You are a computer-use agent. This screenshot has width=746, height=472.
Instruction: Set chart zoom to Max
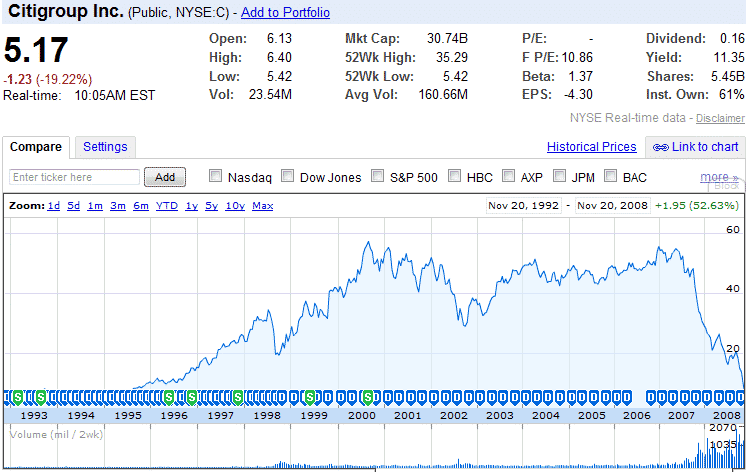(x=263, y=206)
